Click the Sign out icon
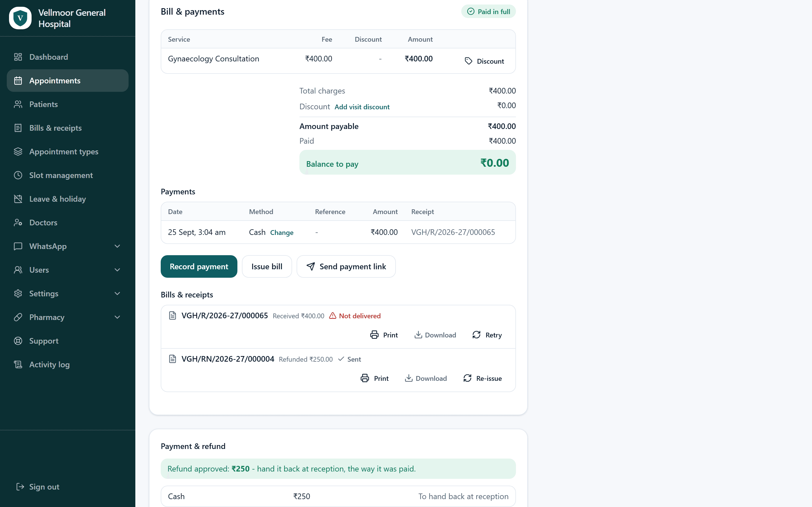Screen dimensions: 812x507 (20, 486)
